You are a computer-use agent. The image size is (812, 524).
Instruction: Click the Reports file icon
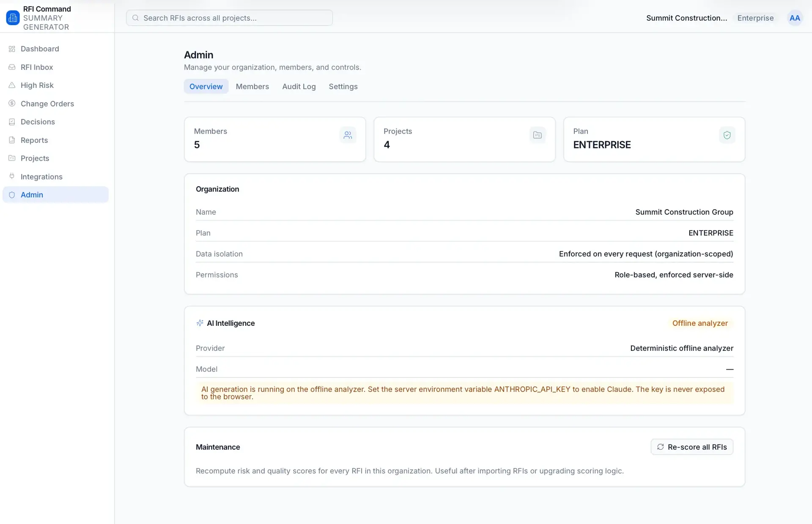pos(12,140)
